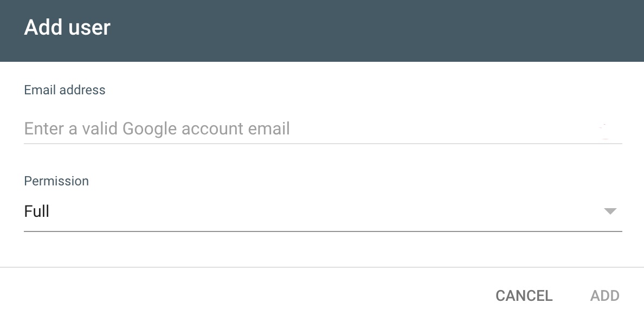This screenshot has width=644, height=322.
Task: Confirm adding the user with ADD
Action: pos(604,295)
